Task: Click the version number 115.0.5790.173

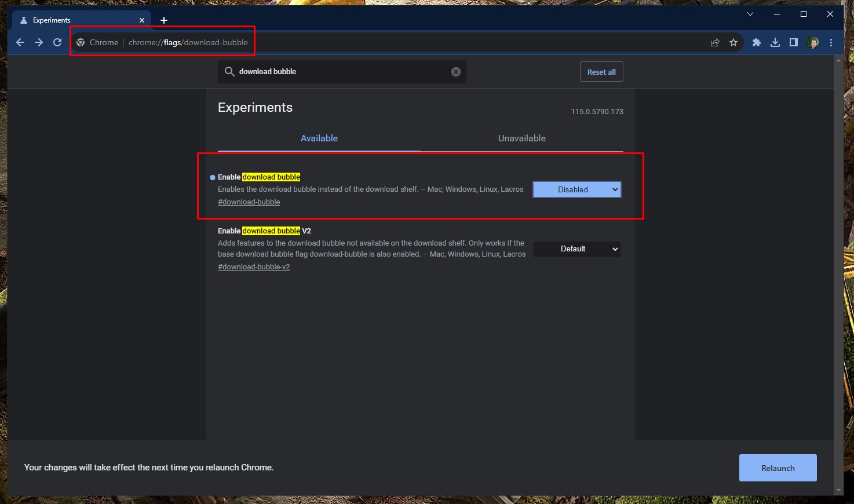Action: tap(597, 111)
